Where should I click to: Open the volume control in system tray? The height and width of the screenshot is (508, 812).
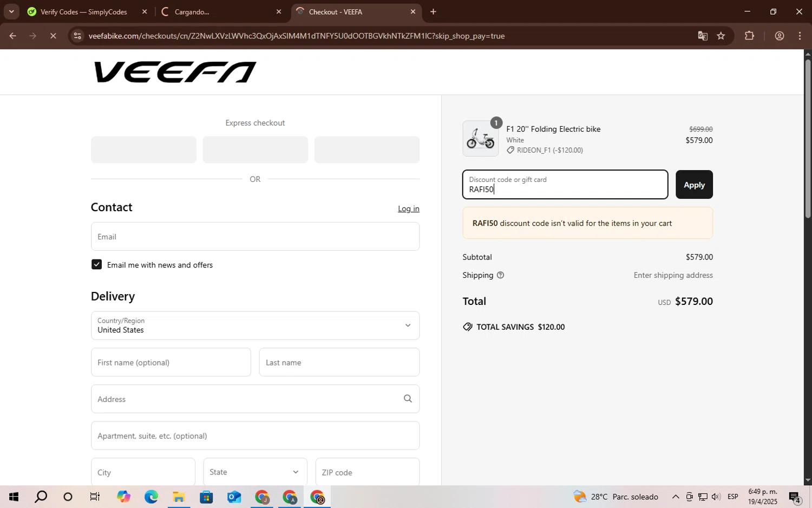coord(716,497)
